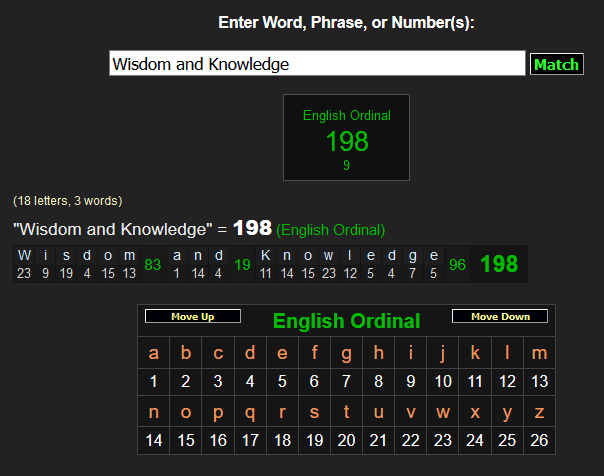Image resolution: width=604 pixels, height=476 pixels.
Task: Click the (18 letters, 3 words) text
Action: pyautogui.click(x=67, y=201)
